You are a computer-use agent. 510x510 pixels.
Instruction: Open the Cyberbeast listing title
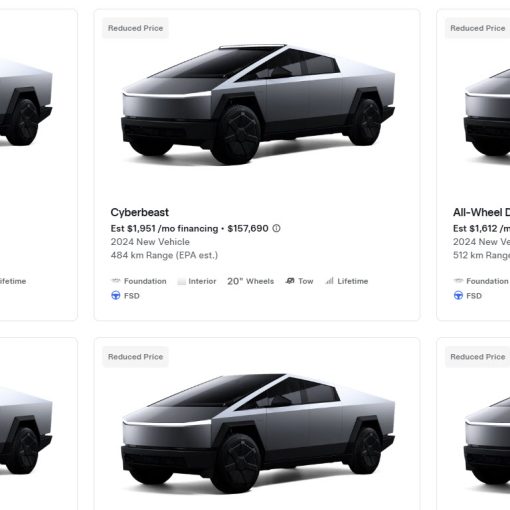point(140,212)
